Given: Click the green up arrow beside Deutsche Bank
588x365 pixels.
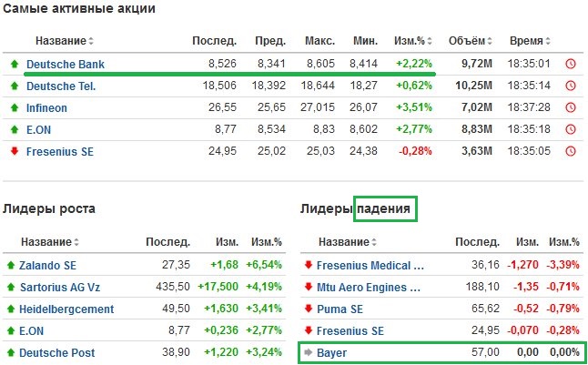Looking at the screenshot, I should tap(15, 64).
